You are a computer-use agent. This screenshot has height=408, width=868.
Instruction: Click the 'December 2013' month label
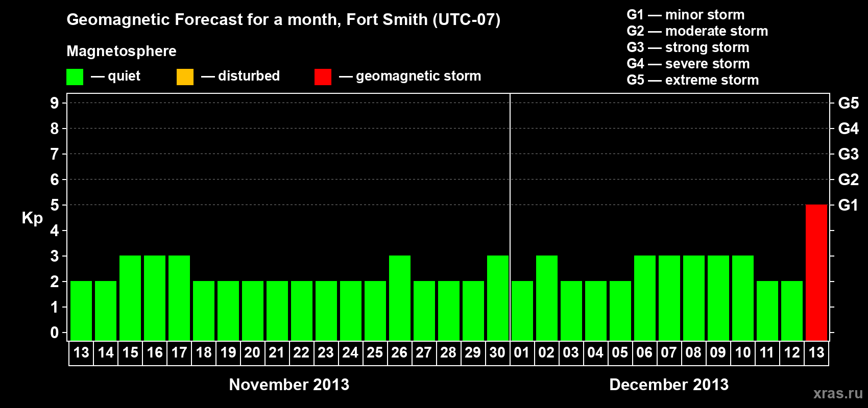[x=669, y=385]
